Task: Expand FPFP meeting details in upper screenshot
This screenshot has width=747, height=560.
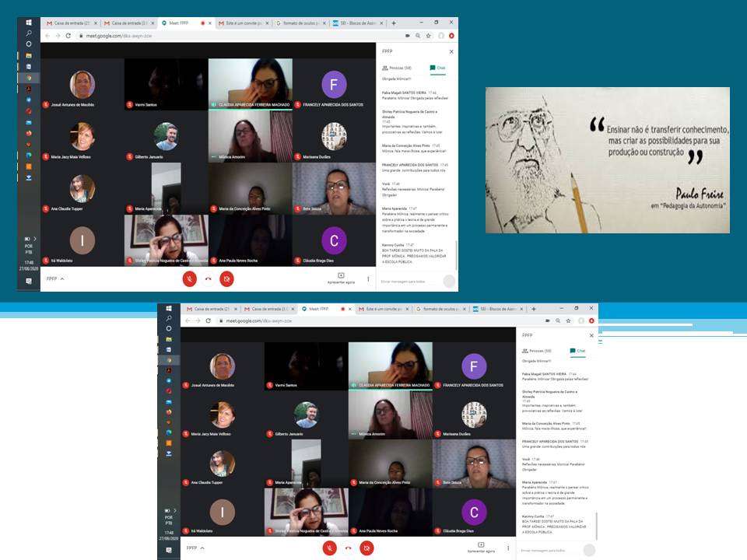Action: click(55, 279)
